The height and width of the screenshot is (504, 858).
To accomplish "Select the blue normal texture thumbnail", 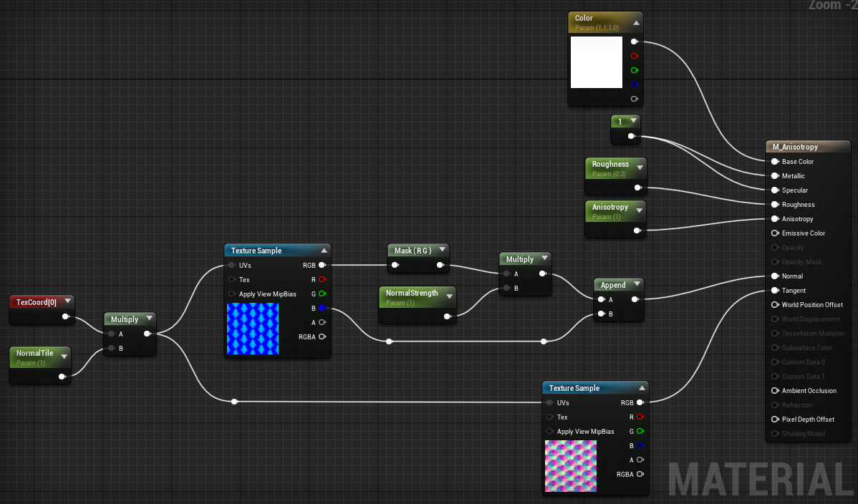I will coord(253,329).
